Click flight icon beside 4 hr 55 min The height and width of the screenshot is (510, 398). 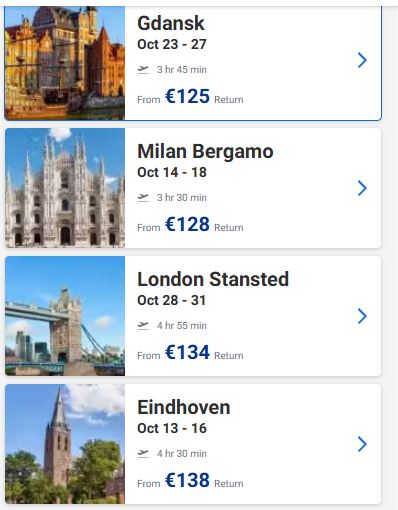(143, 326)
